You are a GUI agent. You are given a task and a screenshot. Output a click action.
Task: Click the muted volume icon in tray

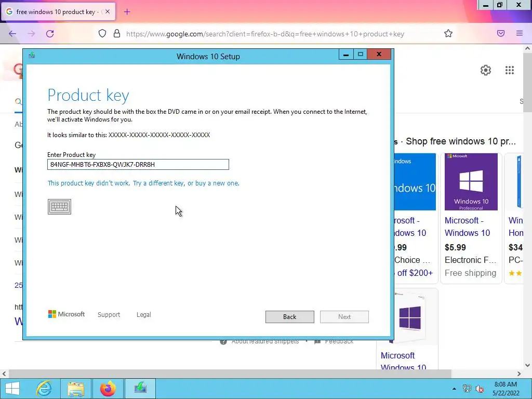point(480,389)
